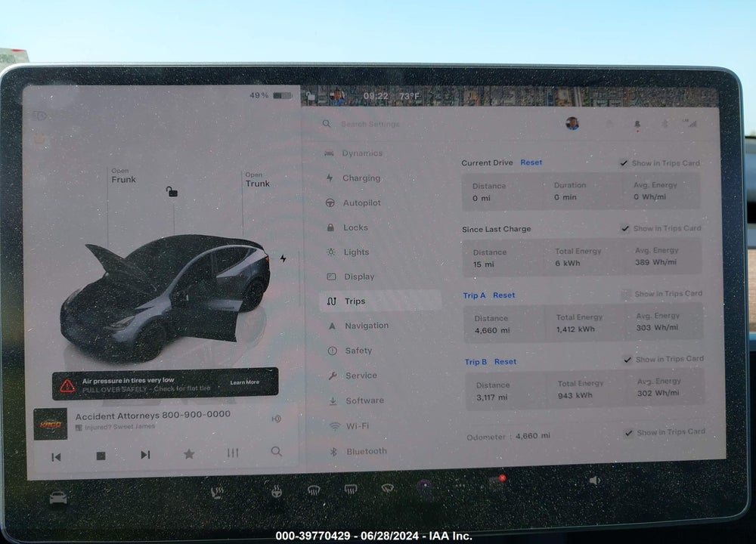This screenshot has height=544, width=756.
Task: Open the Charging settings menu
Action: (x=354, y=178)
